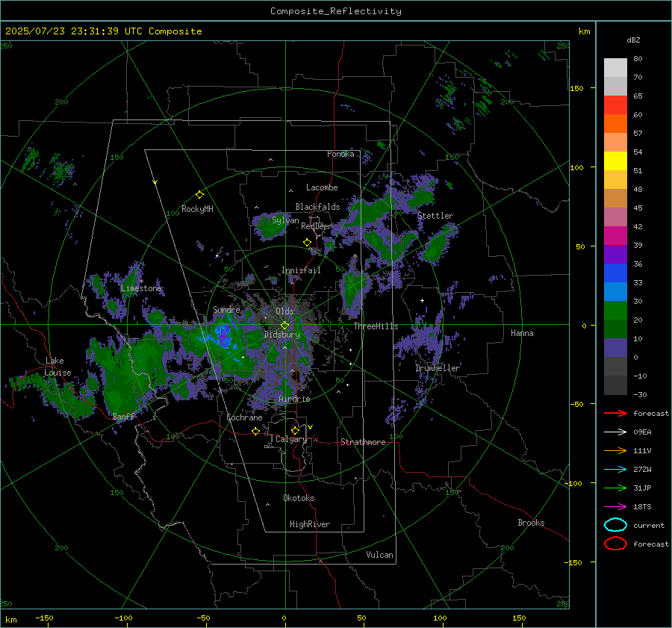Click the orange 111V arrow icon
Image resolution: width=672 pixels, height=628 pixels.
615,450
